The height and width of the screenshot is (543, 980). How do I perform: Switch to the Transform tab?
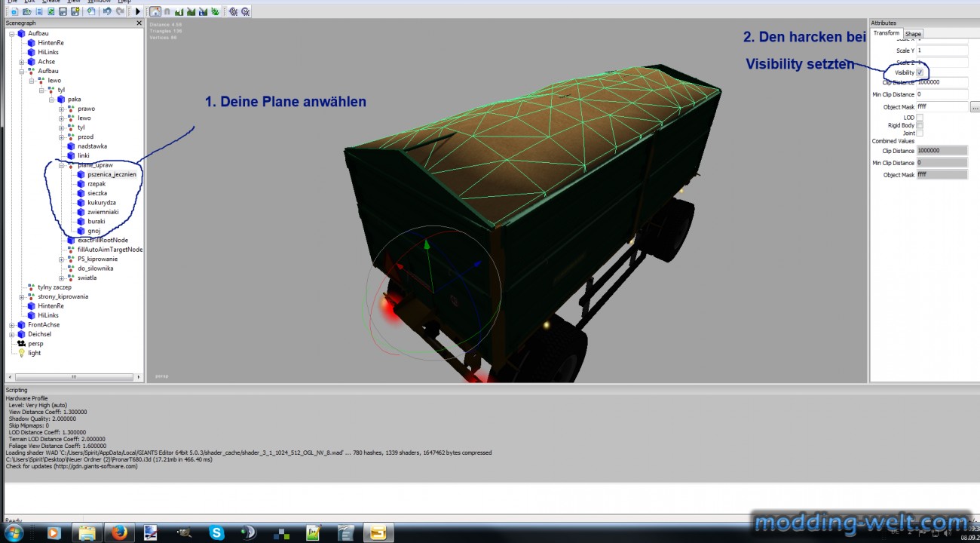887,33
